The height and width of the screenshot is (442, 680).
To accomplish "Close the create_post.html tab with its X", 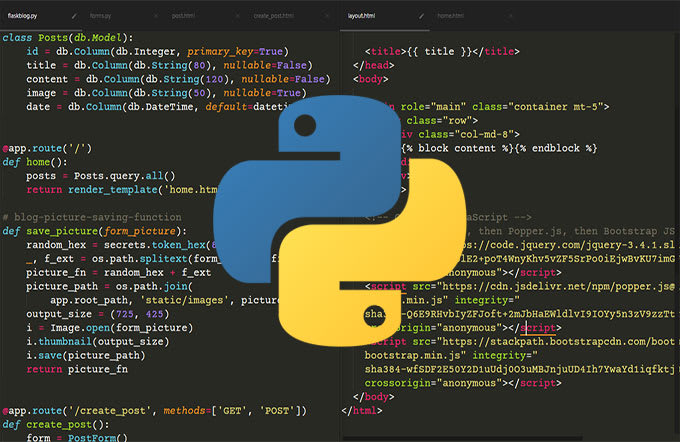I will [327, 16].
